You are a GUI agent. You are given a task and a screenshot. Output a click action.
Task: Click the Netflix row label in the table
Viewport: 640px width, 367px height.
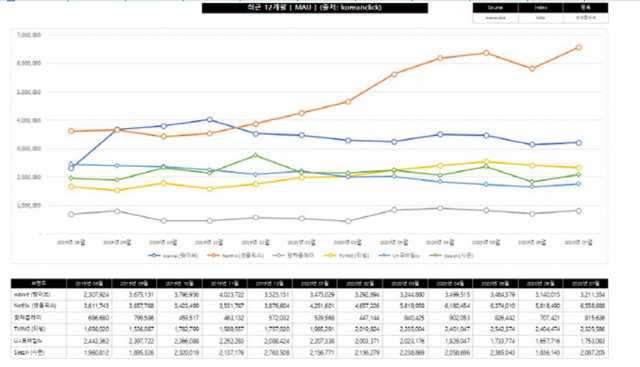[x=35, y=306]
